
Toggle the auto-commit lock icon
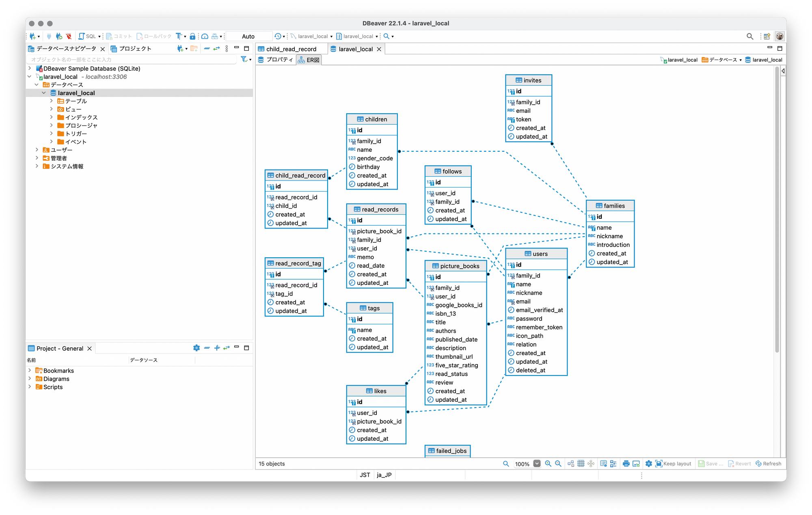click(192, 36)
